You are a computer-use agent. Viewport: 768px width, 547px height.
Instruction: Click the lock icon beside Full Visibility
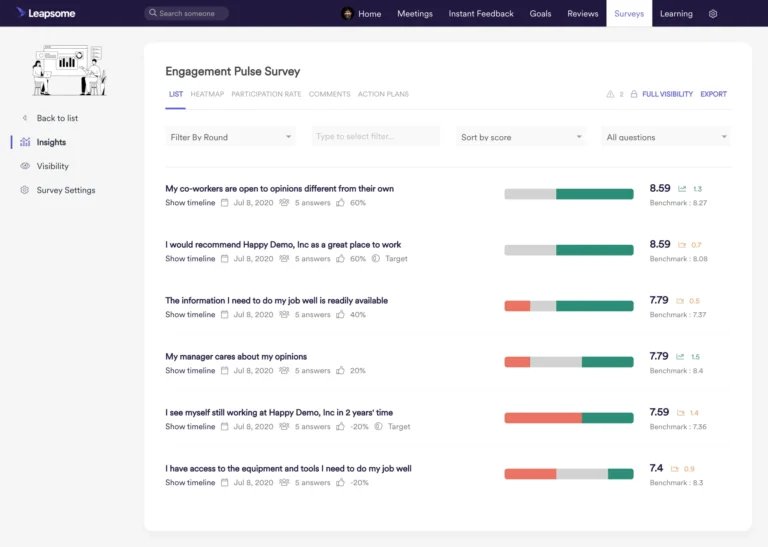pos(633,94)
